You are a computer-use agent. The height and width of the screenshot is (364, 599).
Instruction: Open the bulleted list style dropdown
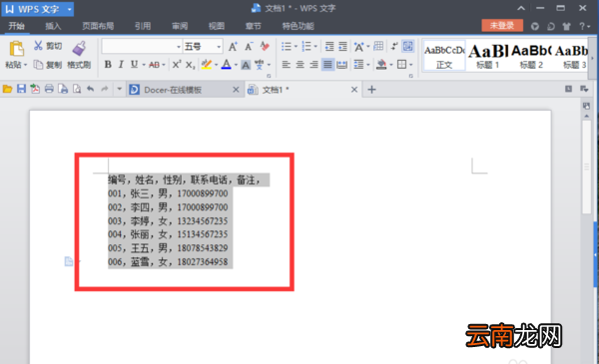[296, 47]
